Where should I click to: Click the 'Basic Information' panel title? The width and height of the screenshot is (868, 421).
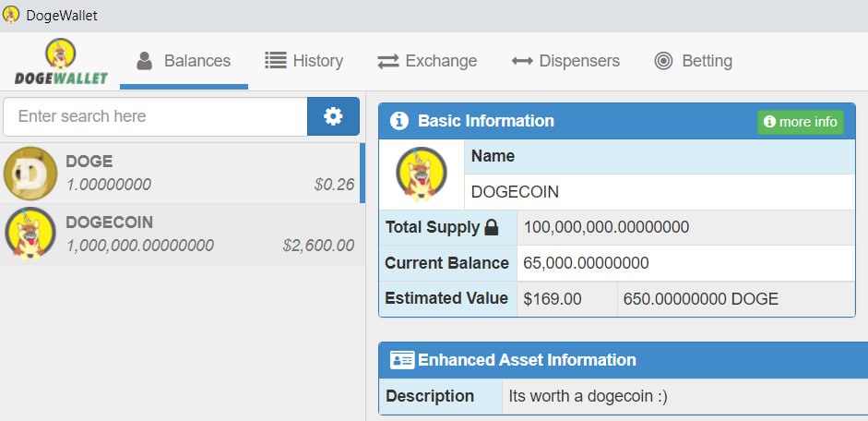pos(485,121)
